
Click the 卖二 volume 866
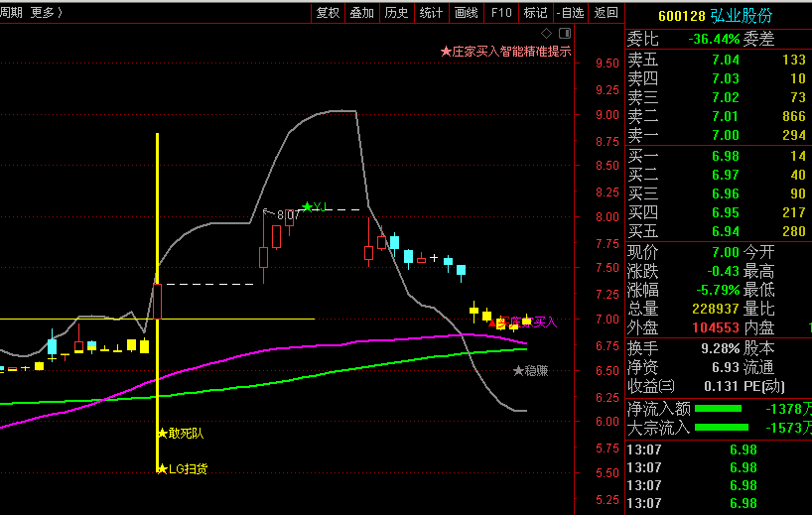794,116
